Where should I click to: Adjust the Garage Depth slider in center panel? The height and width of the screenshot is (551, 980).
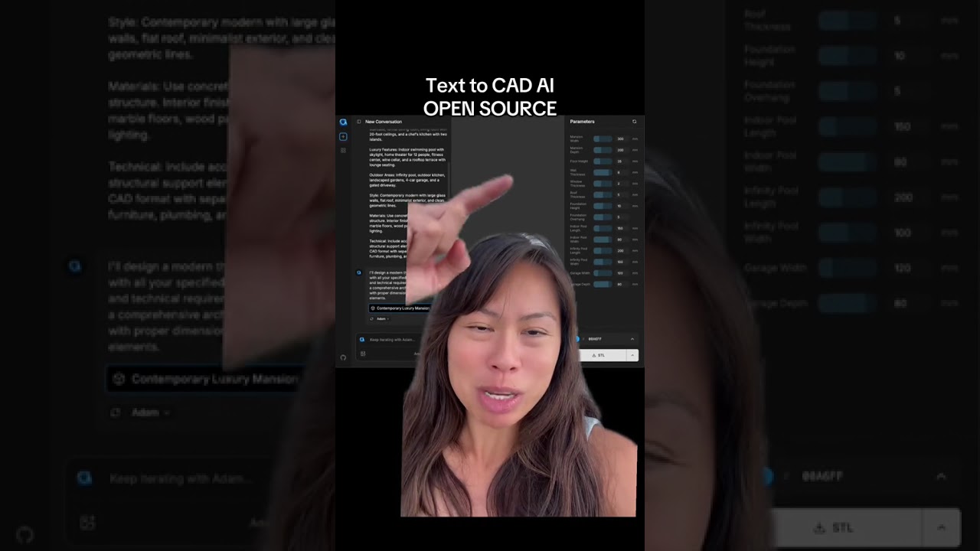click(603, 284)
